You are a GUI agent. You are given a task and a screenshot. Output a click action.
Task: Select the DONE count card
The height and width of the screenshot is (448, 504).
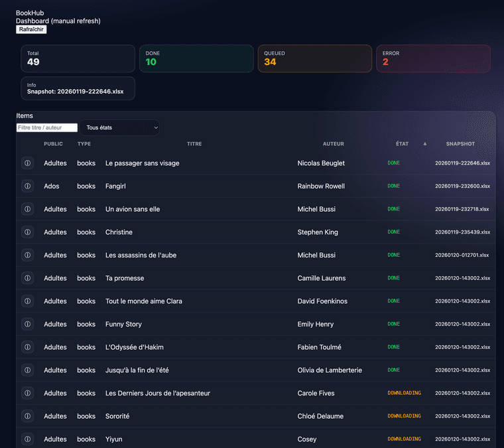click(x=196, y=58)
